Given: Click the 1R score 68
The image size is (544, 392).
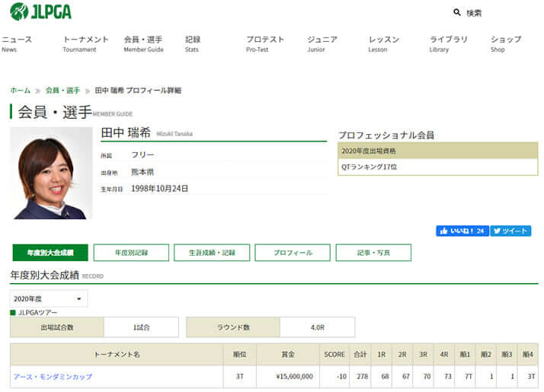Looking at the screenshot, I should [385, 377].
